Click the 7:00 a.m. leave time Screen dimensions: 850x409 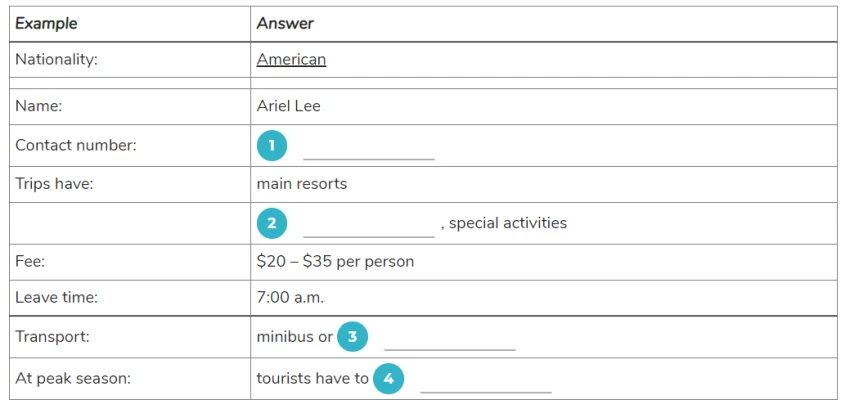pos(290,298)
